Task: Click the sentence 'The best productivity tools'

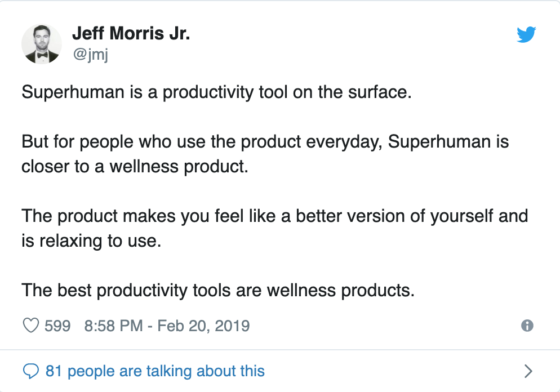Action: 217,291
